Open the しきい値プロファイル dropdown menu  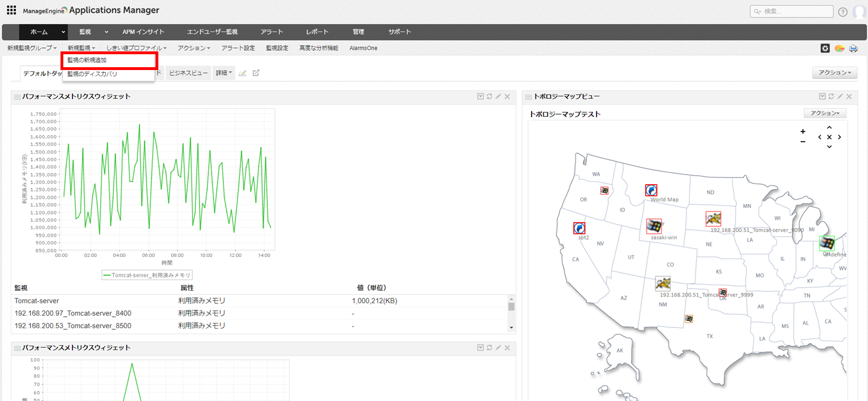pos(136,49)
